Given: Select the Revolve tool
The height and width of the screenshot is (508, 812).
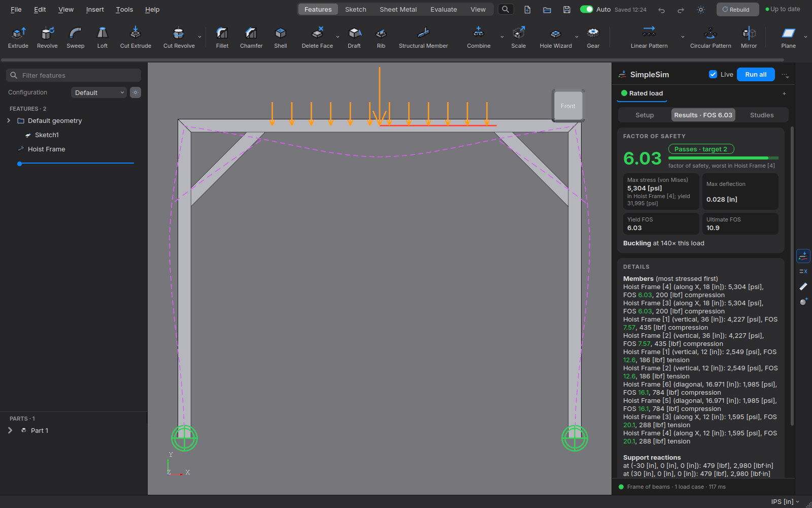Looking at the screenshot, I should 47,38.
